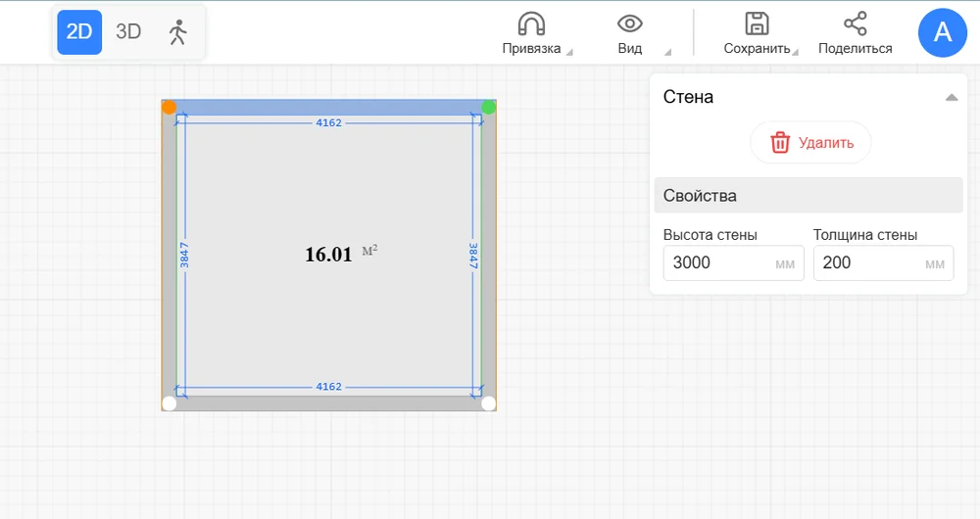Open the Сохранить dropdown arrow
The height and width of the screenshot is (519, 980).
[x=796, y=52]
